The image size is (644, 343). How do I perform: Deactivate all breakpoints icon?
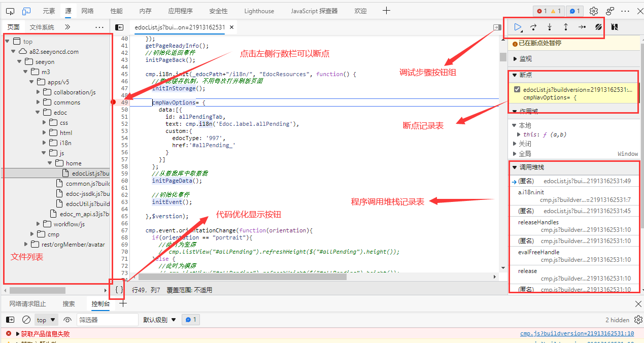[x=598, y=27]
